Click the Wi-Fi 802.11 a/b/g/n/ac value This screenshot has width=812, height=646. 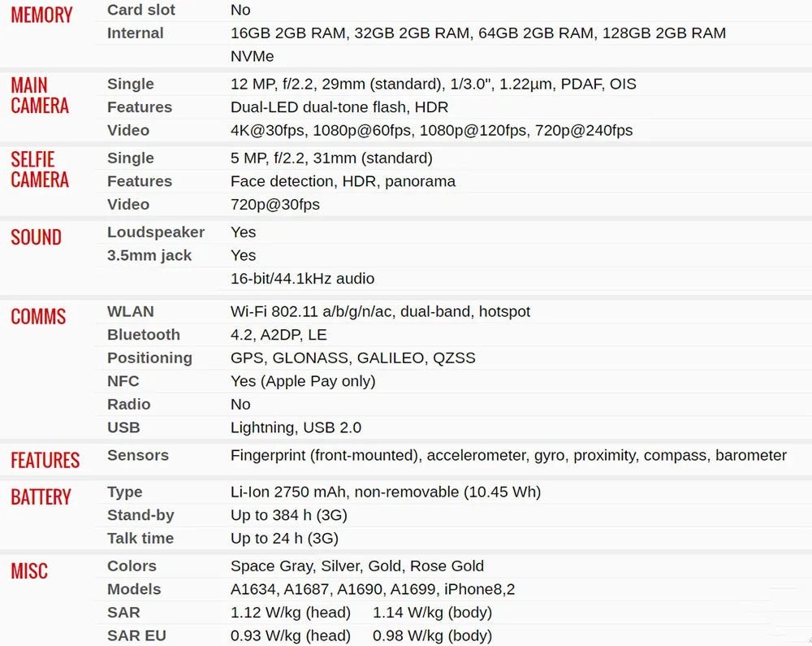tap(380, 311)
